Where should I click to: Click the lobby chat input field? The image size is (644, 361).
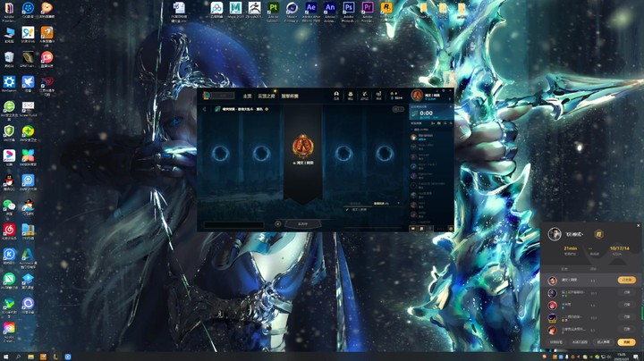pos(233,224)
